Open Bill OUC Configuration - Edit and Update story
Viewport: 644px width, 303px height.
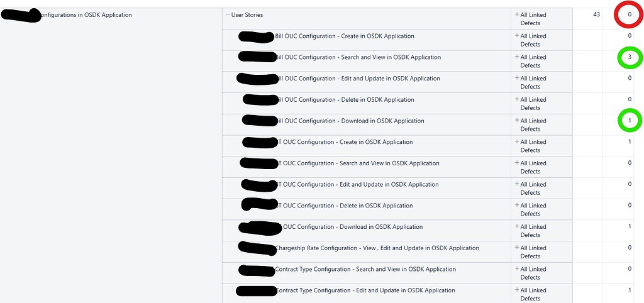pos(358,79)
